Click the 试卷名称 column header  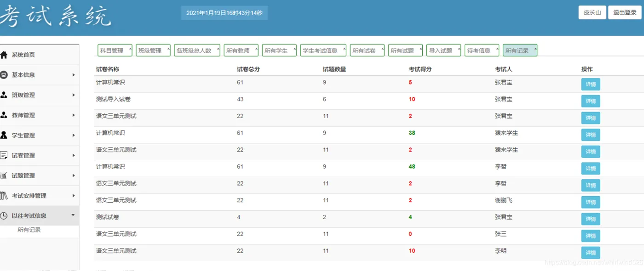(108, 69)
